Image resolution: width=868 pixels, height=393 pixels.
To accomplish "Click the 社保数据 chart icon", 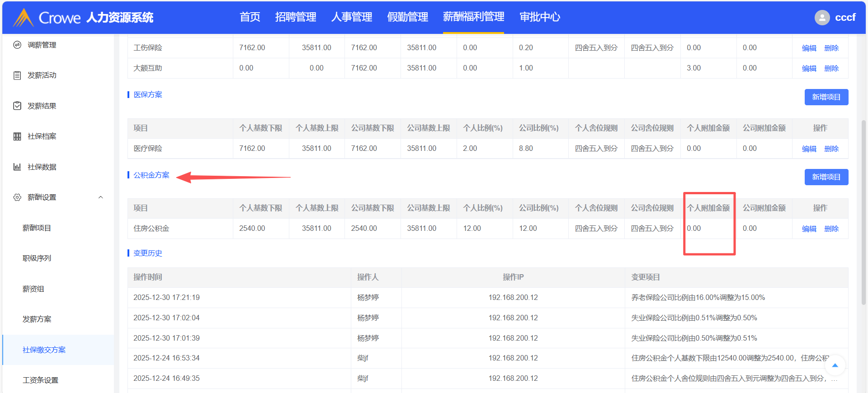I will 17,167.
